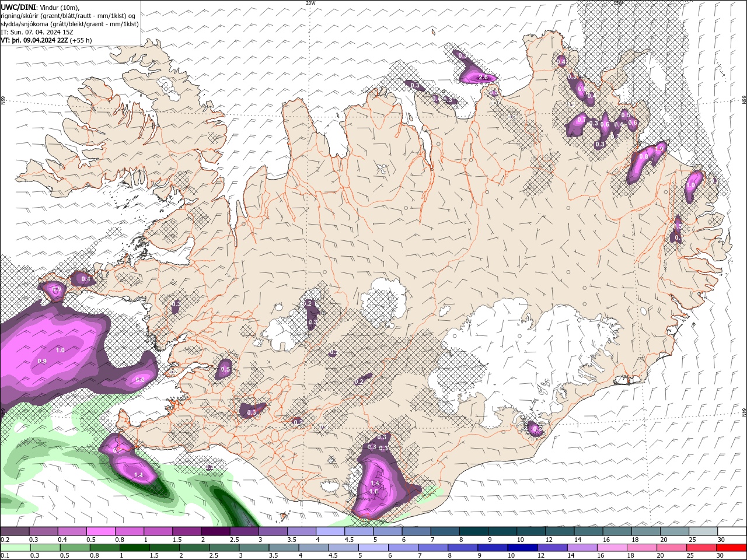Pick rain legend swatch between 1 and 1.5

pyautogui.click(x=134, y=548)
